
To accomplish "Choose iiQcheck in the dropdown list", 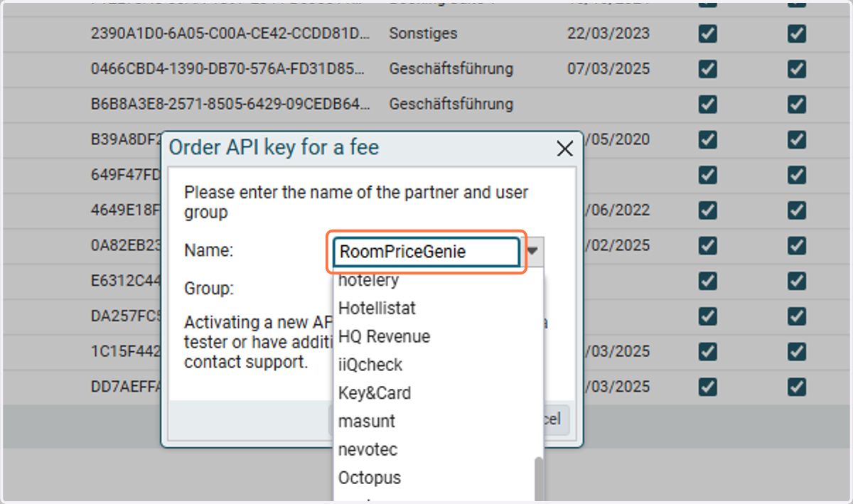I will coord(370,365).
